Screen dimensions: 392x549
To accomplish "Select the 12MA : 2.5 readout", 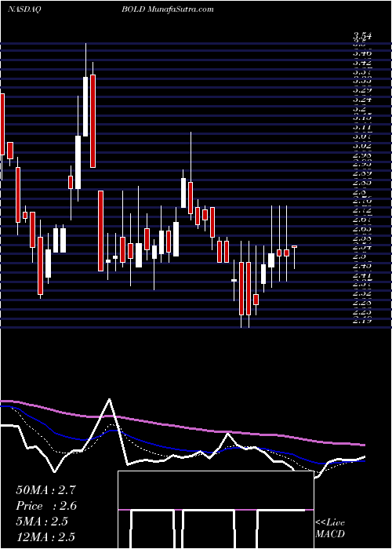I will point(45,537).
